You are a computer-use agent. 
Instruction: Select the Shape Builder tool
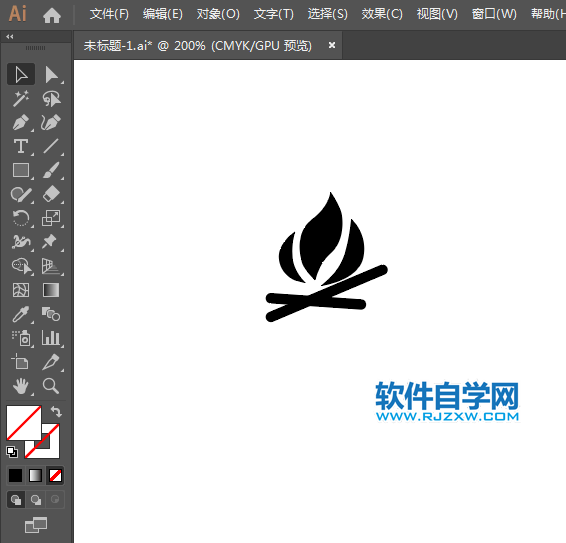(21, 266)
